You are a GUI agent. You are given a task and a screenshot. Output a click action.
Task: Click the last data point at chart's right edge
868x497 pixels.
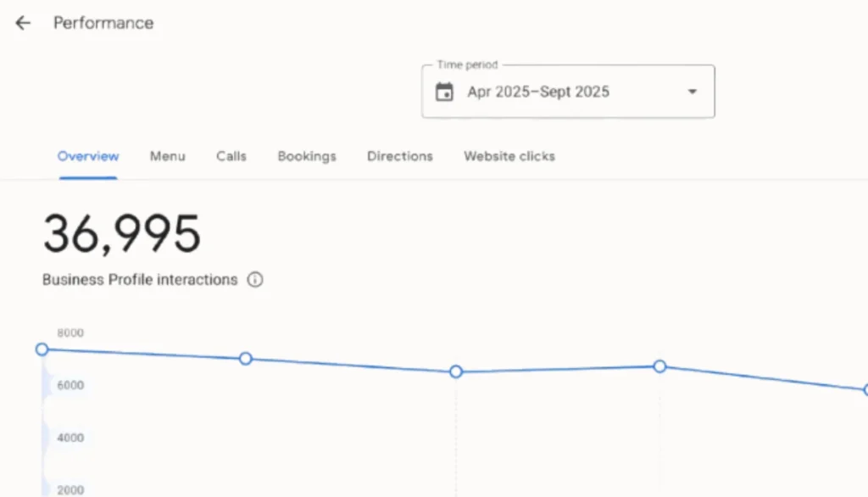pos(865,390)
